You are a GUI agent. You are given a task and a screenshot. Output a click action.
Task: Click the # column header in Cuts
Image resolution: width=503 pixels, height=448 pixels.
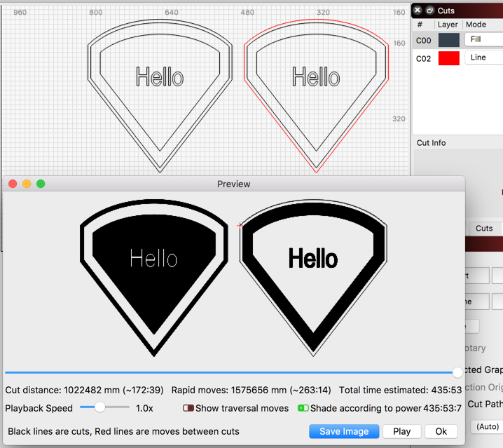[x=420, y=25]
